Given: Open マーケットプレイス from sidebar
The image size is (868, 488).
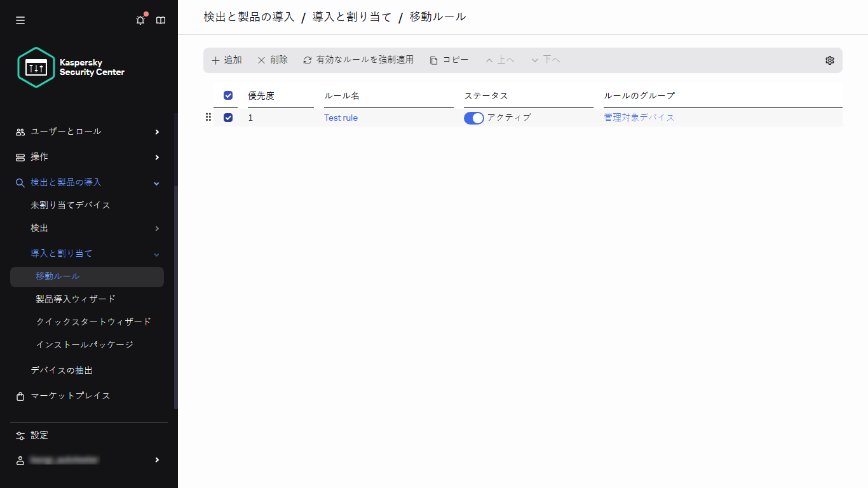Looking at the screenshot, I should (x=70, y=395).
